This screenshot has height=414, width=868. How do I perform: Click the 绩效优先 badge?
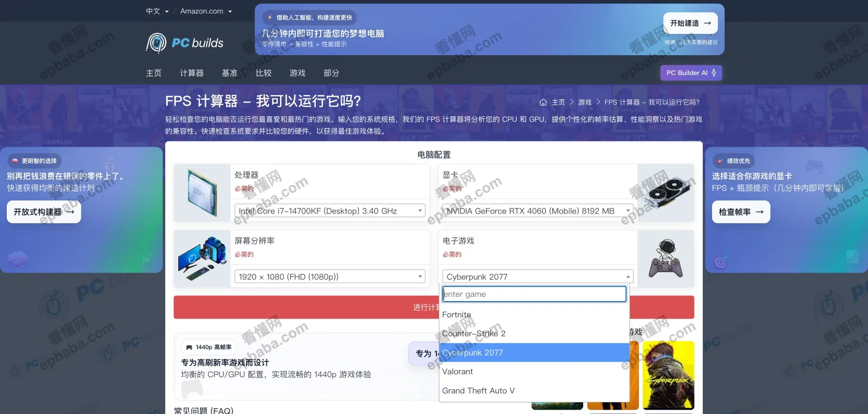pos(733,161)
